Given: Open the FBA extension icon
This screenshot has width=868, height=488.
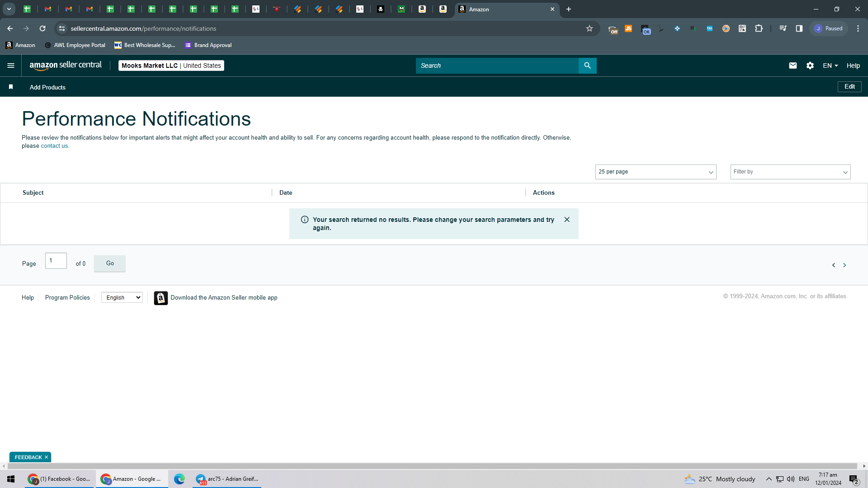Looking at the screenshot, I should tap(710, 28).
